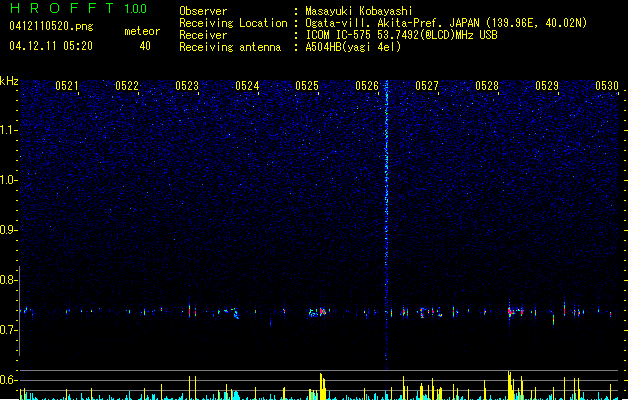This screenshot has width=629, height=400.
Task: Click the Receiver label
Action: click(x=203, y=35)
